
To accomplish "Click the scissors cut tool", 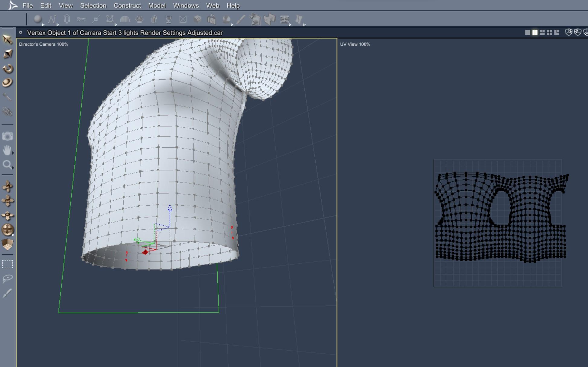I will point(81,19).
